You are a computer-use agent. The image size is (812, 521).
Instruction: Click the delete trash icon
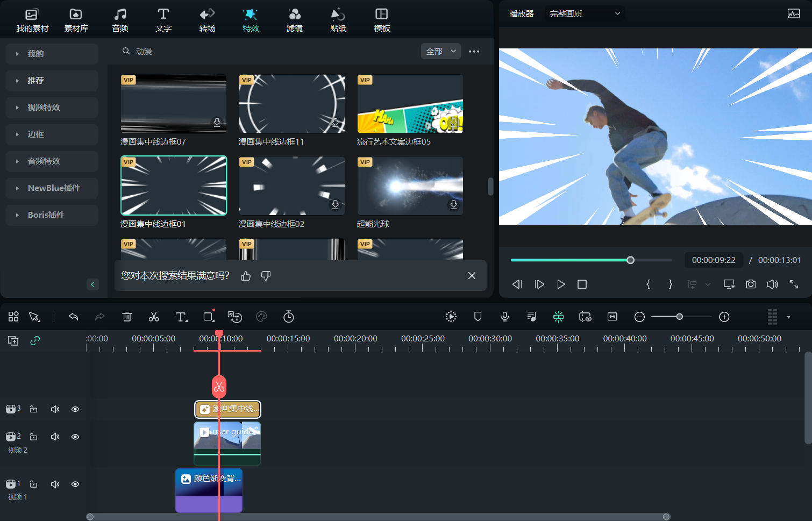(x=127, y=317)
